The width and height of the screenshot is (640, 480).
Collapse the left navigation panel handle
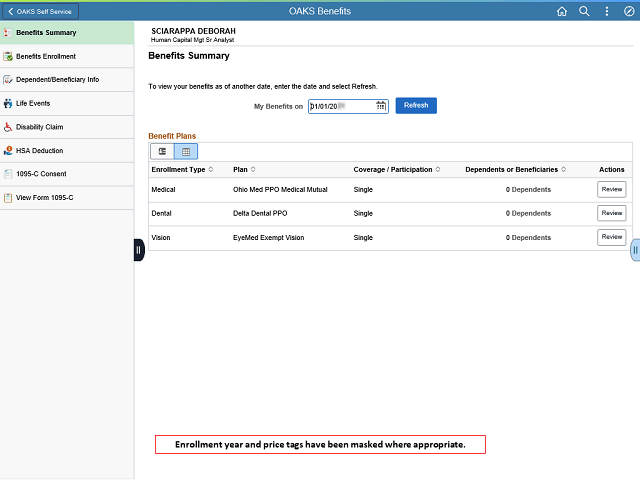point(139,250)
